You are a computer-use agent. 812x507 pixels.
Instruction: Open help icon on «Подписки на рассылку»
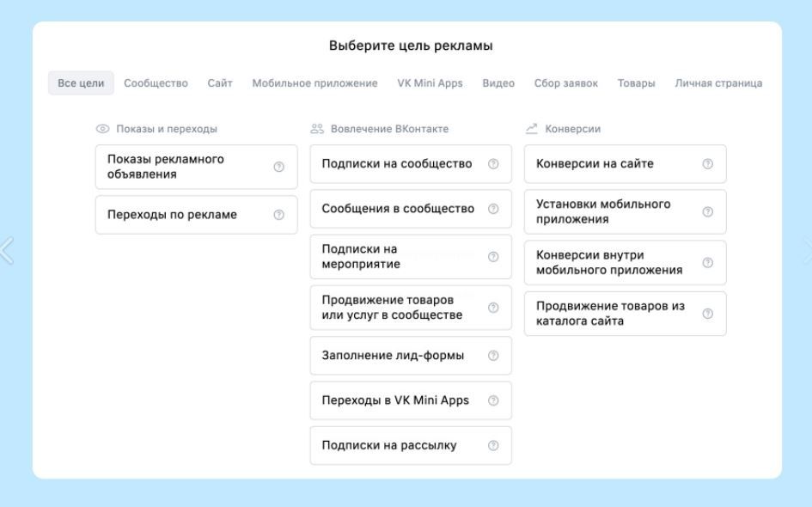tap(493, 444)
